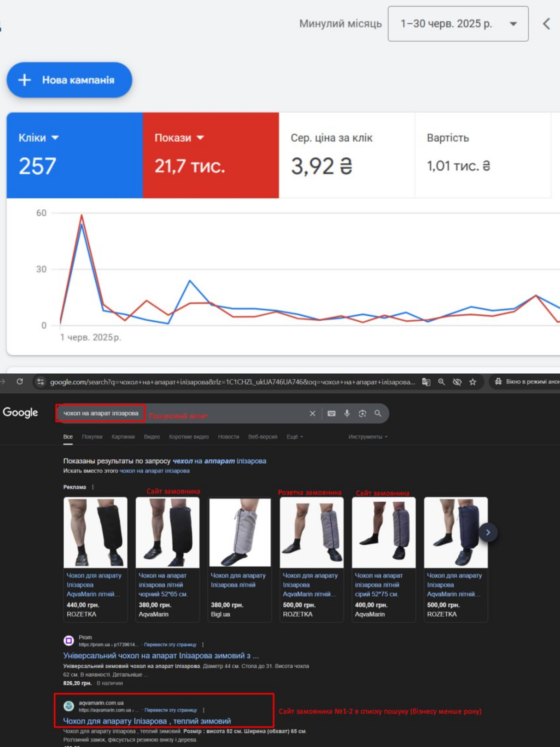560x747 pixels.
Task: Clear the search query with the X icon
Action: (x=313, y=413)
